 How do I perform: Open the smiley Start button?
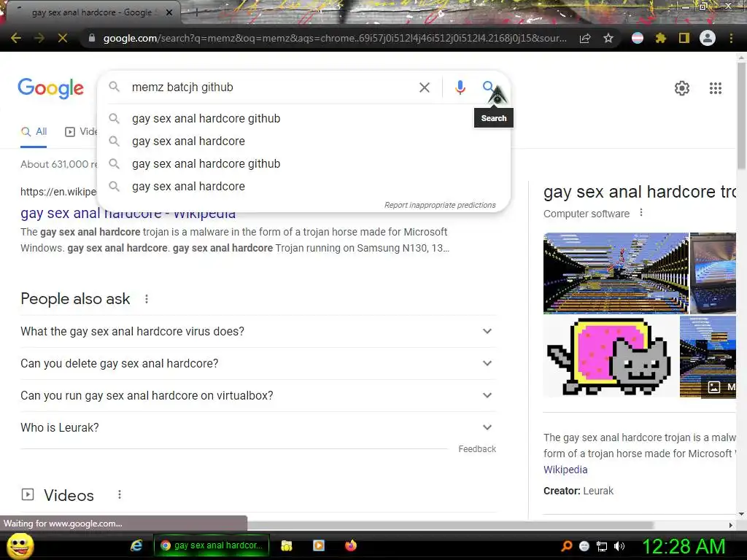click(x=20, y=545)
